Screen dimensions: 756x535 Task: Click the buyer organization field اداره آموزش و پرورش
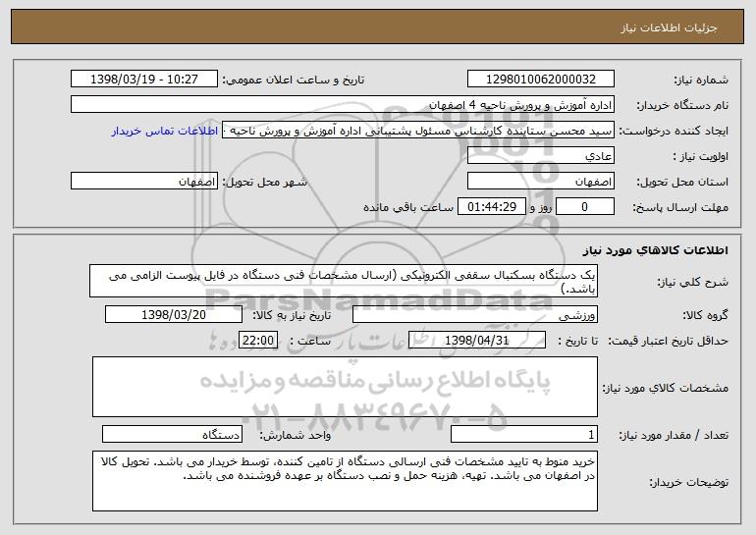343,105
